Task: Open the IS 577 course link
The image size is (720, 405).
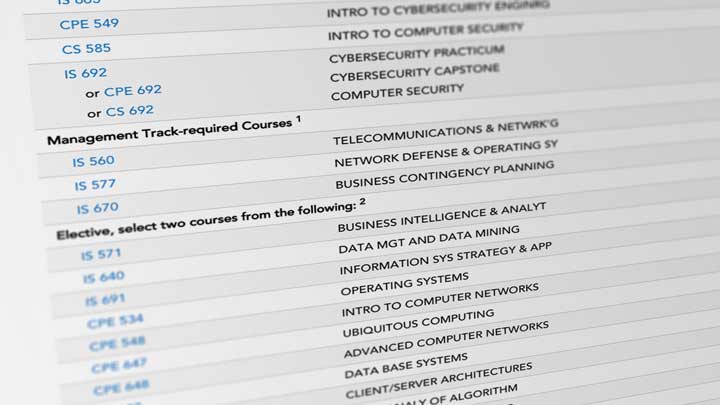Action: [95, 185]
